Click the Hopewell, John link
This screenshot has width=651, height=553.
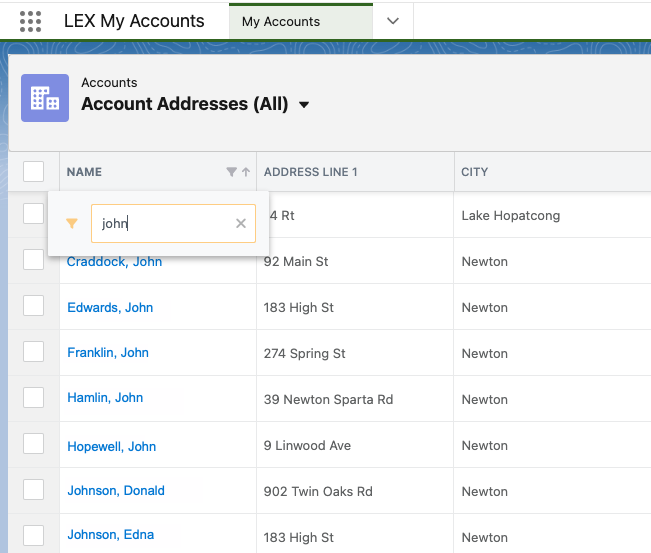tap(111, 446)
